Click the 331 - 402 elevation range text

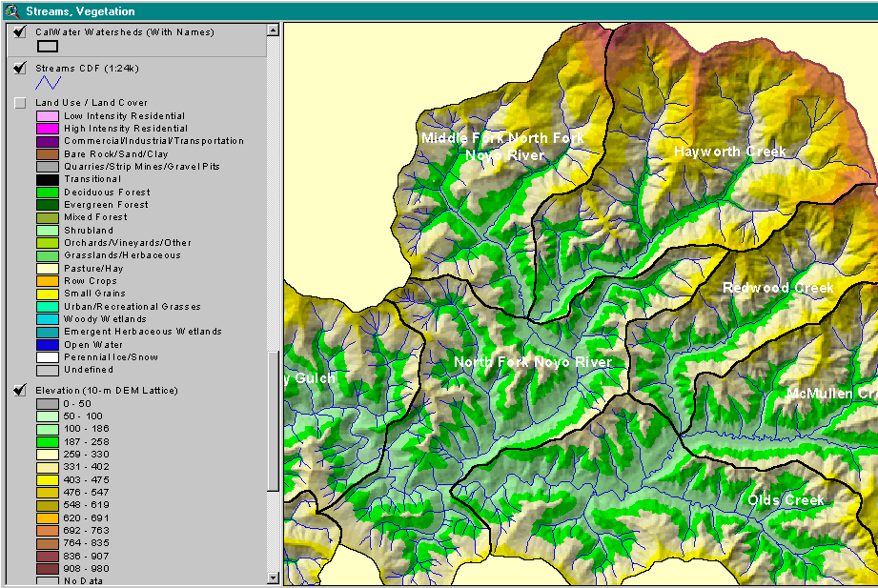(86, 466)
